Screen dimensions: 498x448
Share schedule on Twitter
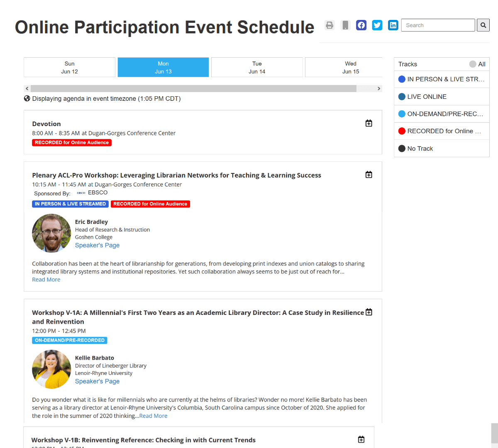coord(377,25)
